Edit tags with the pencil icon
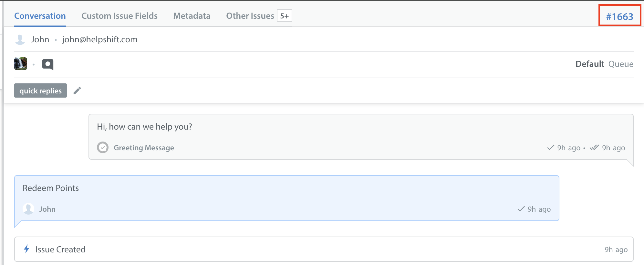The image size is (644, 265). coord(77,90)
